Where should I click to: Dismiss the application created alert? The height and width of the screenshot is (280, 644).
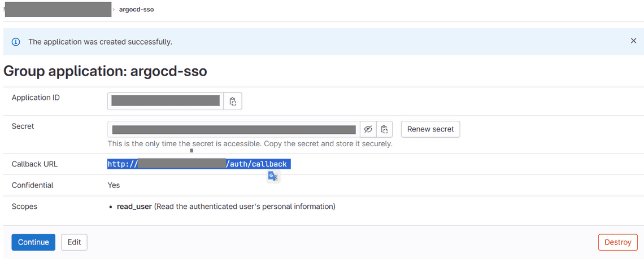(x=633, y=41)
